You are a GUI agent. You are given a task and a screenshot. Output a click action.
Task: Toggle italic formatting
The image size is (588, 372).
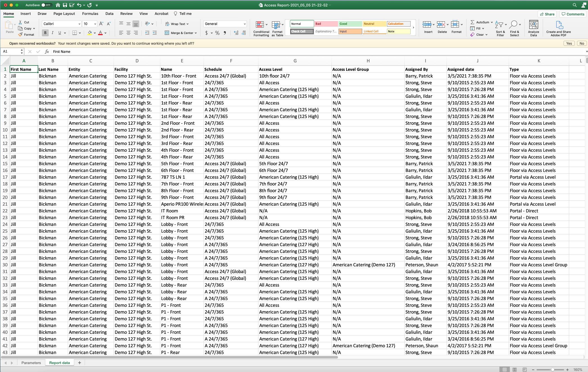click(x=52, y=33)
